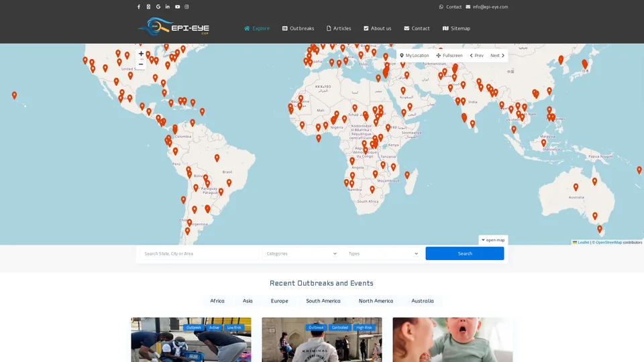Click the marker in northern Brasil
Viewport: 644px width, 362px height.
[x=217, y=158]
